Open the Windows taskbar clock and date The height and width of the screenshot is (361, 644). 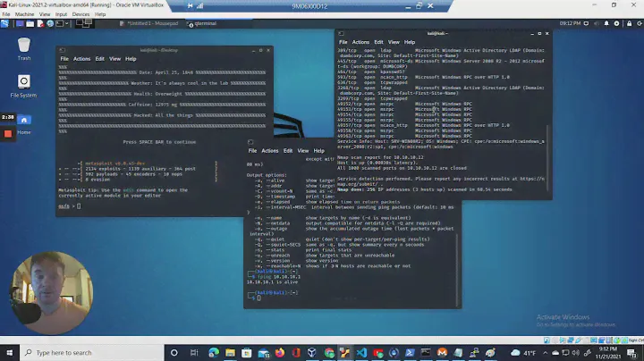click(608, 352)
